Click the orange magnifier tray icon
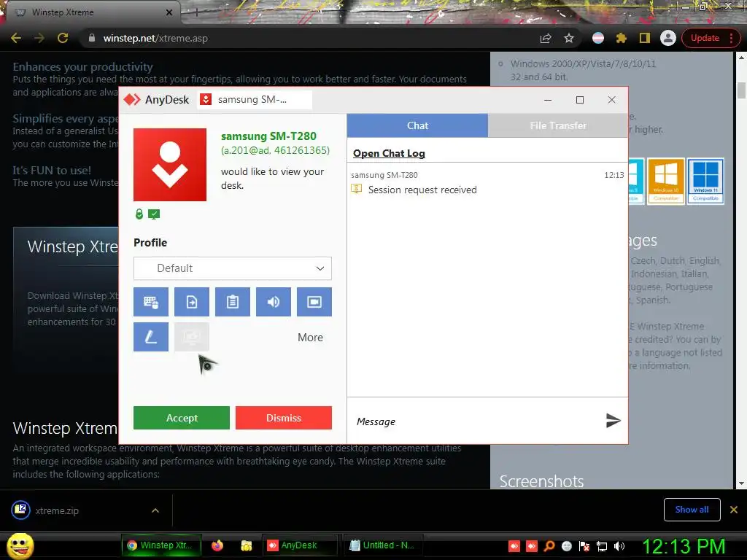 549,546
